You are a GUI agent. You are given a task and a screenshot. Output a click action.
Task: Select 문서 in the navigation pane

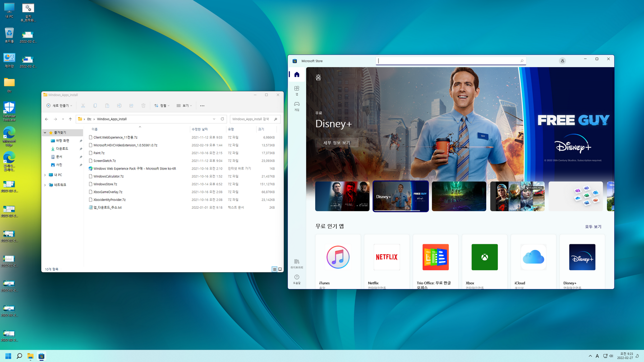coord(59,157)
